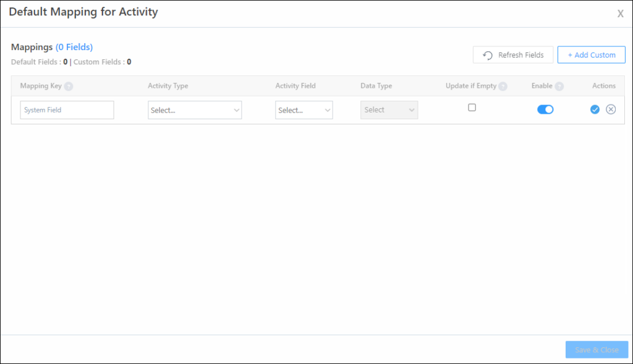Click inside the System Field input box
This screenshot has height=364, width=633.
(67, 109)
